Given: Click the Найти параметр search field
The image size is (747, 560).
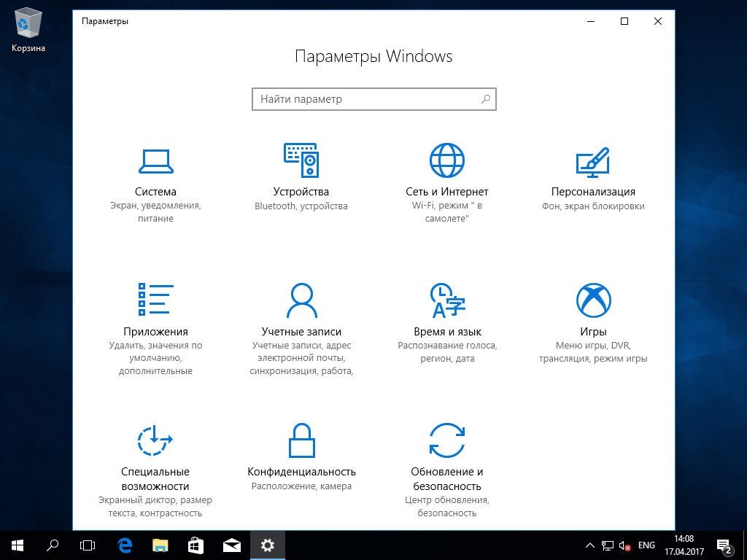Looking at the screenshot, I should click(x=373, y=99).
